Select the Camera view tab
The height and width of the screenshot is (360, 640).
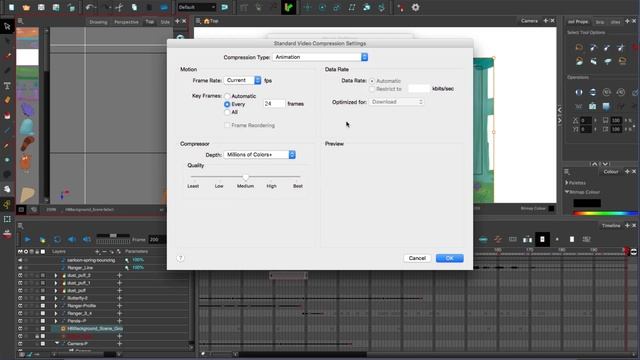point(529,21)
